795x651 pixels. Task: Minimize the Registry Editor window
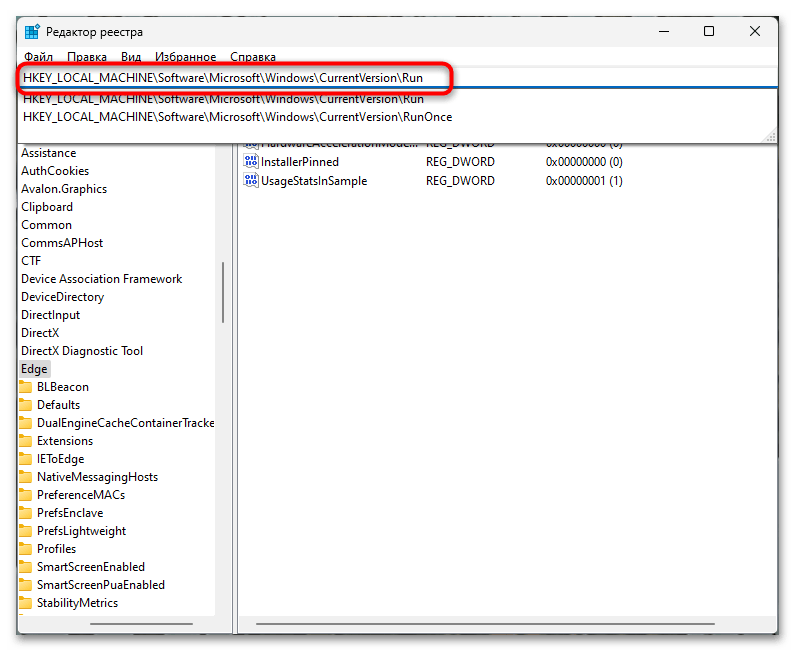(664, 31)
